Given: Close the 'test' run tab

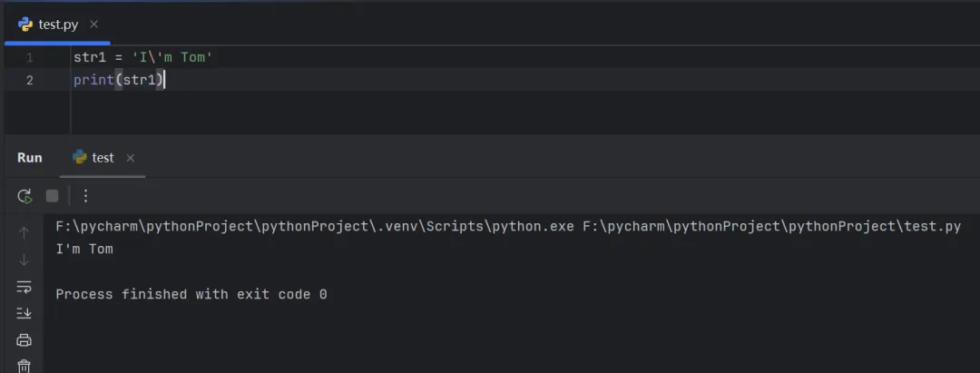Looking at the screenshot, I should pyautogui.click(x=131, y=158).
